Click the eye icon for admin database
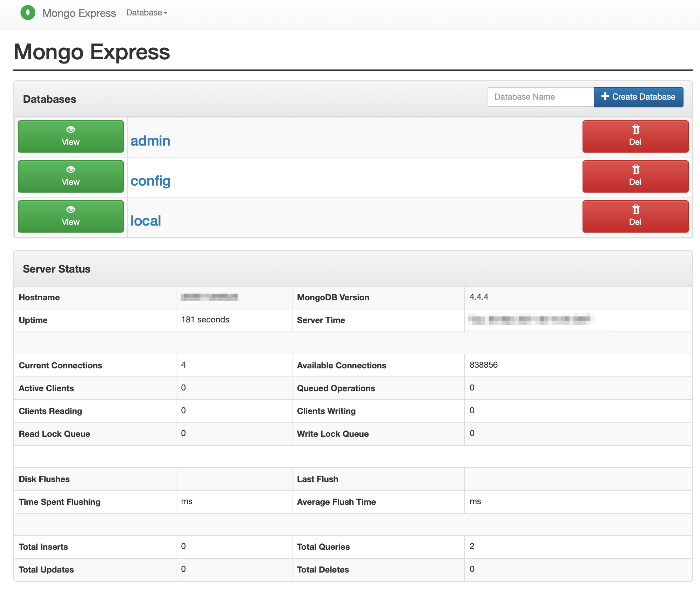700x595 pixels. coord(70,129)
